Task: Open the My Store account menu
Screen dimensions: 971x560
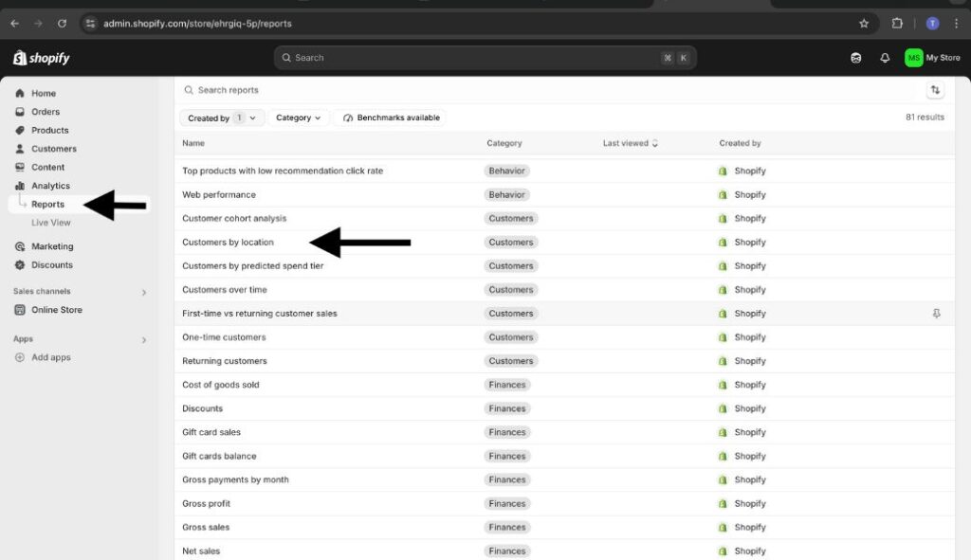Action: (932, 58)
